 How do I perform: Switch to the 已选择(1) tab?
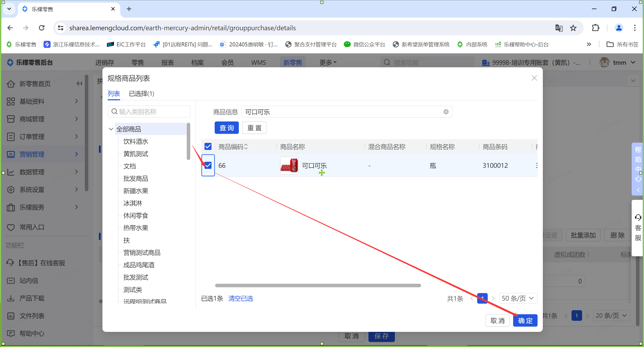click(141, 94)
